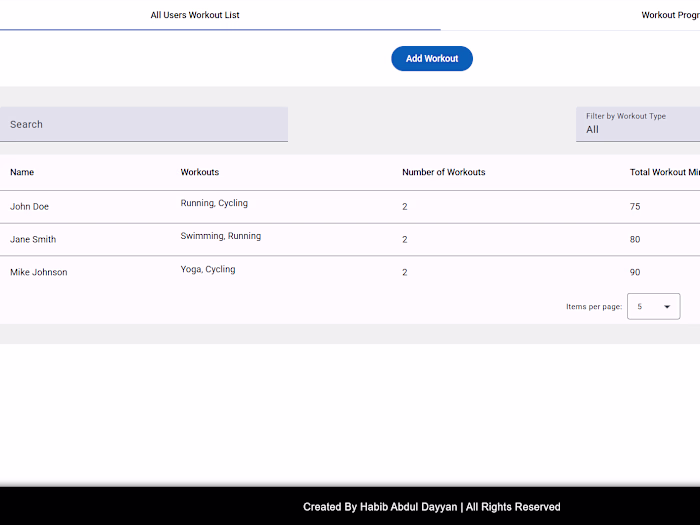The image size is (700, 525).
Task: Select the John Doe name cell
Action: coord(29,206)
